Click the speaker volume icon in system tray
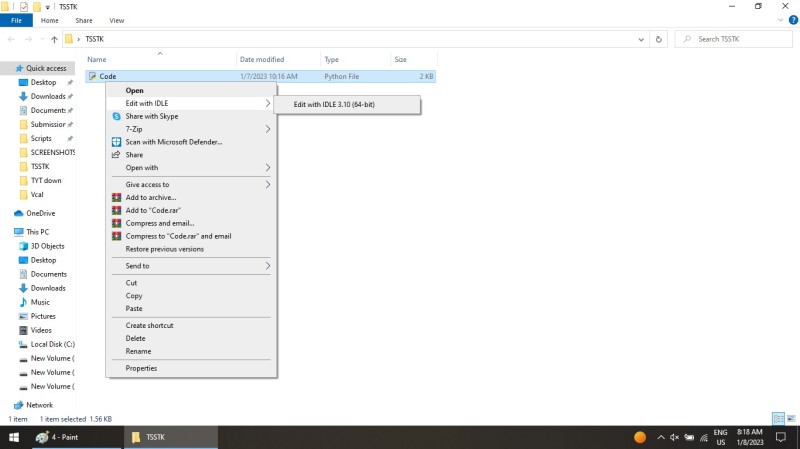 pos(674,437)
